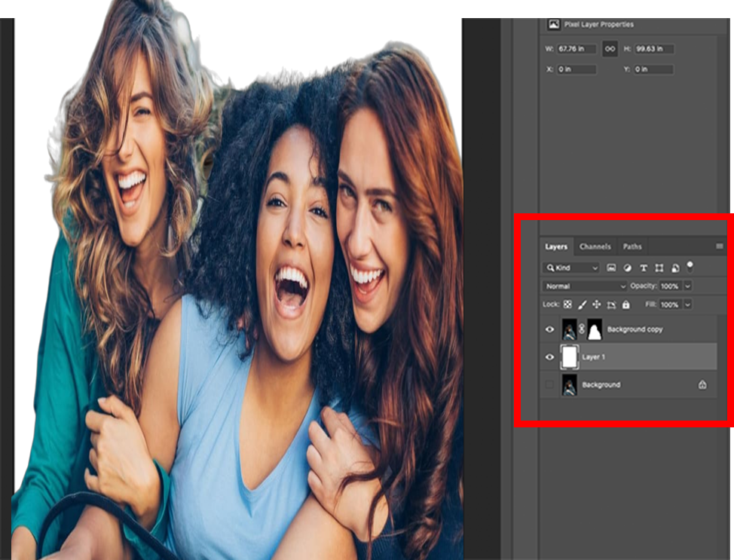Show the hidden Background layer
734x560 pixels.
pos(549,384)
